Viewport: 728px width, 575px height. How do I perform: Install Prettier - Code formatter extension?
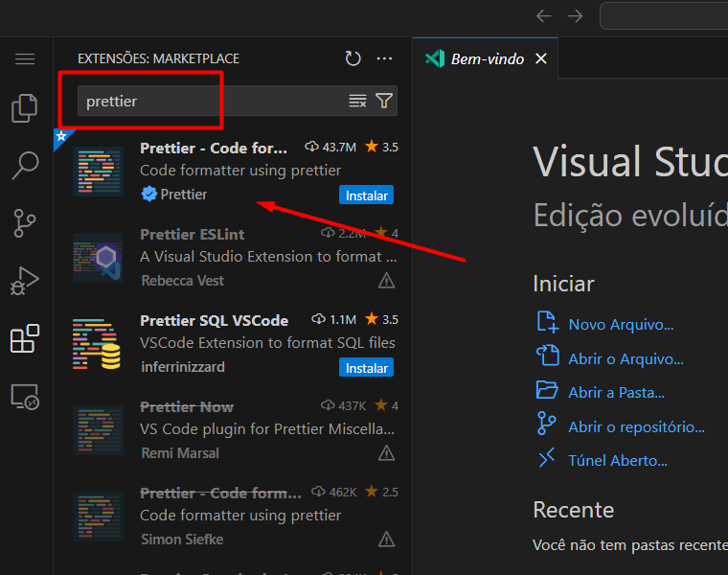366,195
